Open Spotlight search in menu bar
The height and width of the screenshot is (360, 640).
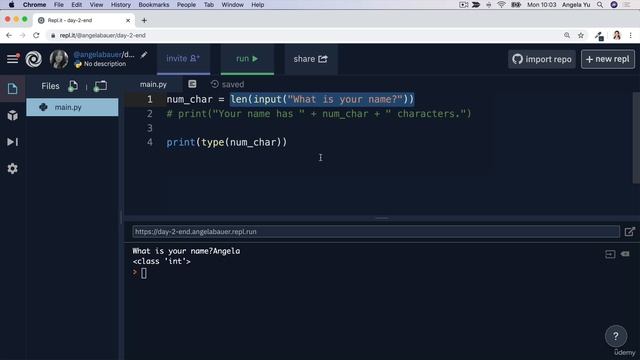click(600, 5)
